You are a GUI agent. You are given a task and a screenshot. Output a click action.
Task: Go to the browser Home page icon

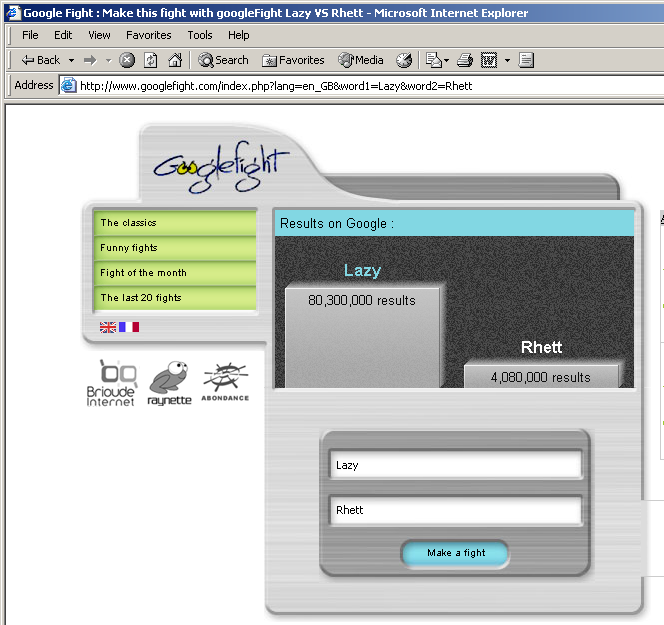[175, 60]
